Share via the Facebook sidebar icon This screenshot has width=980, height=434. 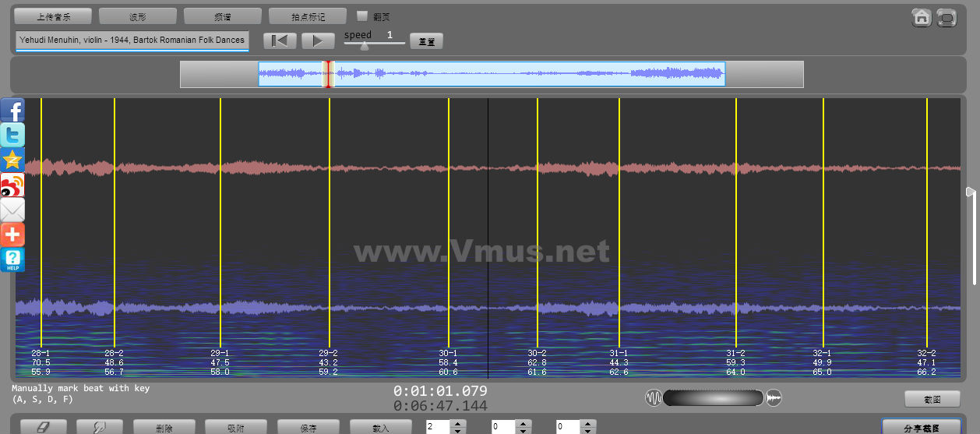12,111
